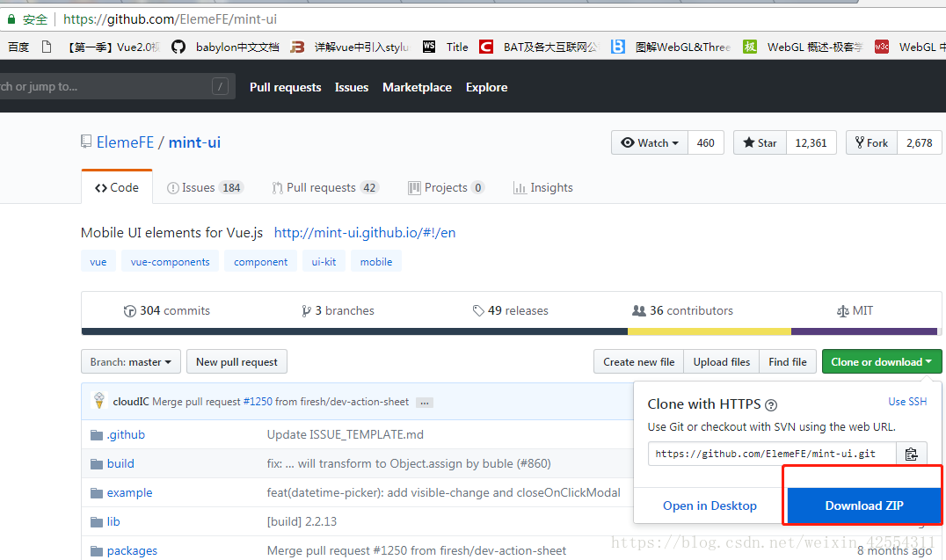Click the slash shortcut key icon in search
The height and width of the screenshot is (560, 946).
tap(220, 86)
